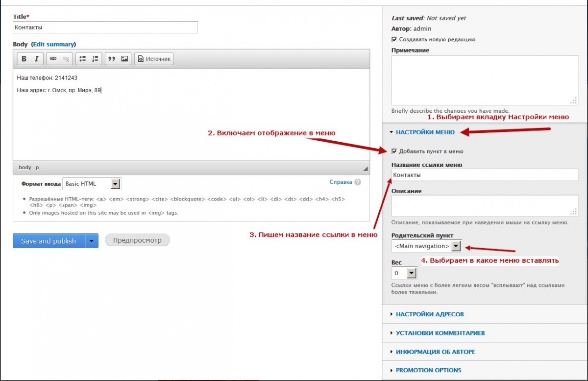The height and width of the screenshot is (381, 588).
Task: Switch editor to Источник source view
Action: pos(154,59)
